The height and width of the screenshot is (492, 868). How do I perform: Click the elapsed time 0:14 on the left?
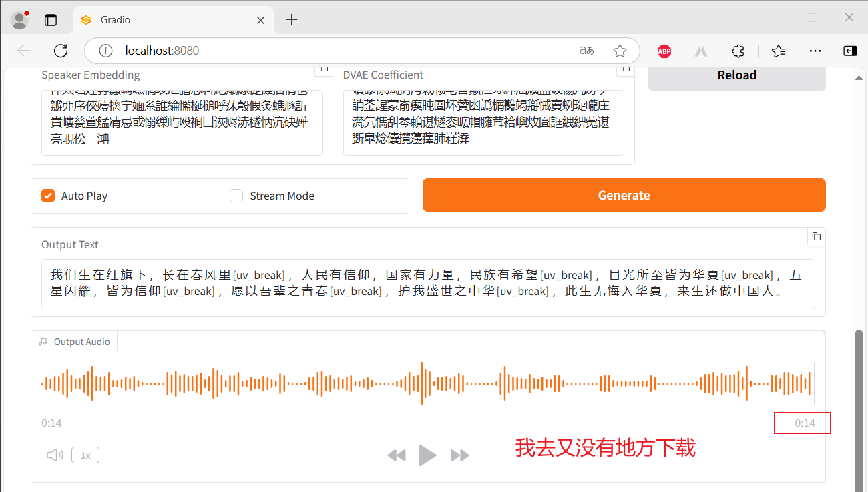(x=51, y=423)
